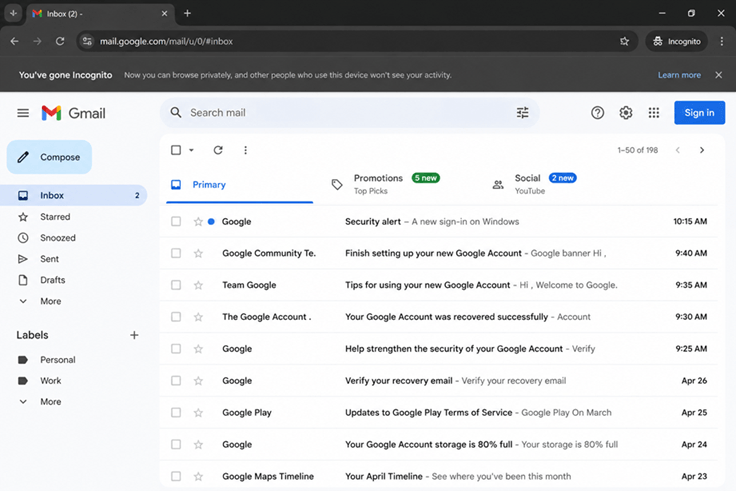Open the Sent folder
736x491 pixels.
point(49,259)
